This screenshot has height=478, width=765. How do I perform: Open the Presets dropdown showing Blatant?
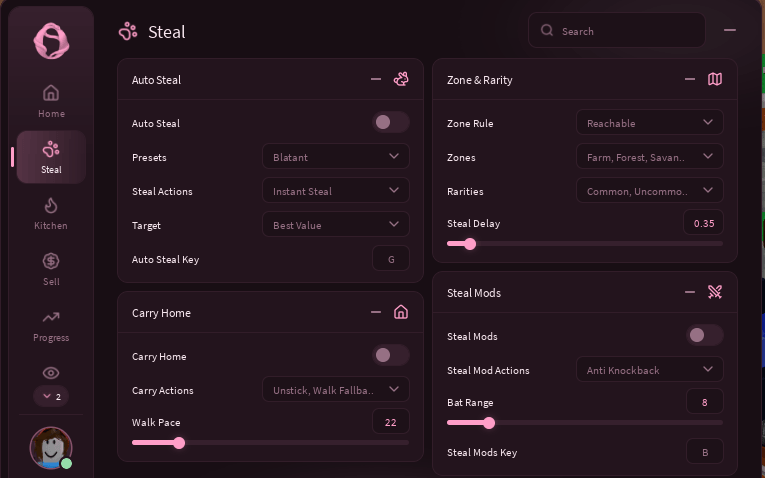[336, 157]
